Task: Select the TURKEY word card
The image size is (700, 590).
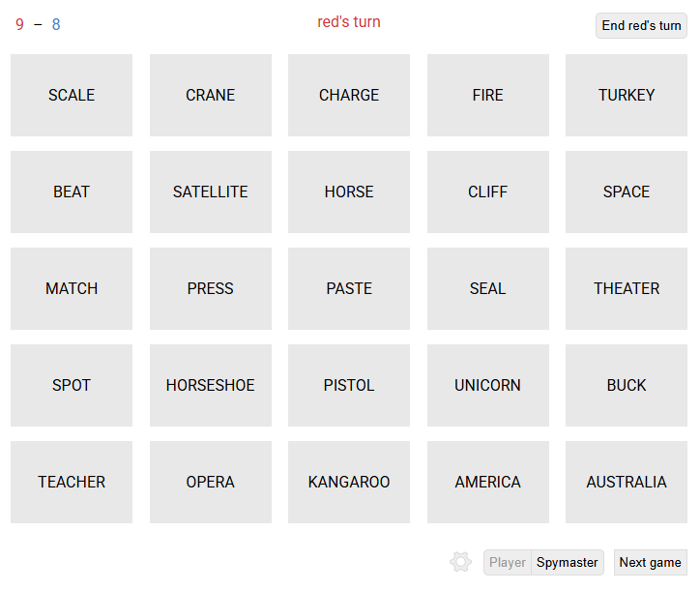Action: tap(627, 95)
